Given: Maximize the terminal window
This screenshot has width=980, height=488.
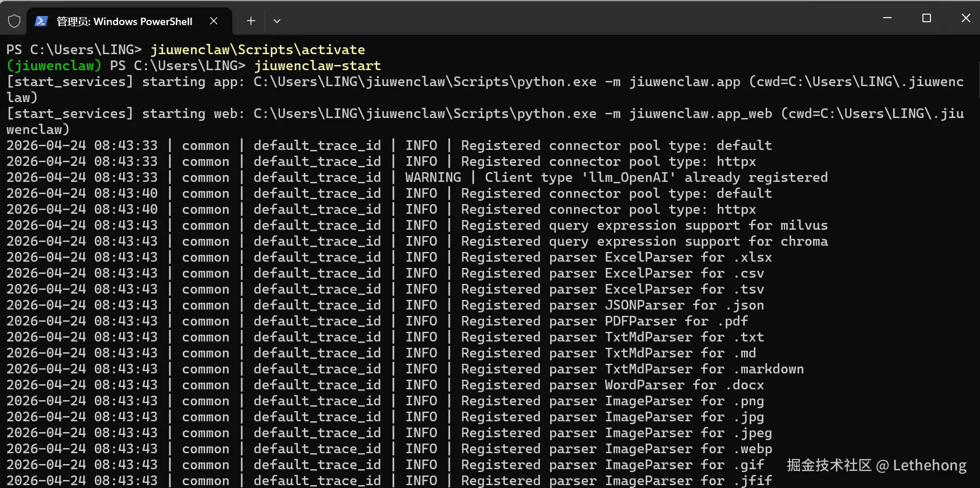Looking at the screenshot, I should click(x=926, y=18).
